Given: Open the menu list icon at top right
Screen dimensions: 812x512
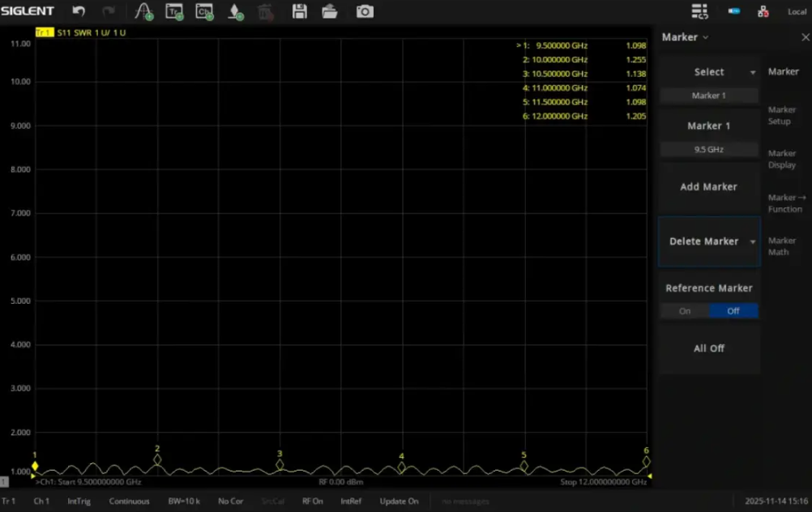Looking at the screenshot, I should pyautogui.click(x=699, y=11).
